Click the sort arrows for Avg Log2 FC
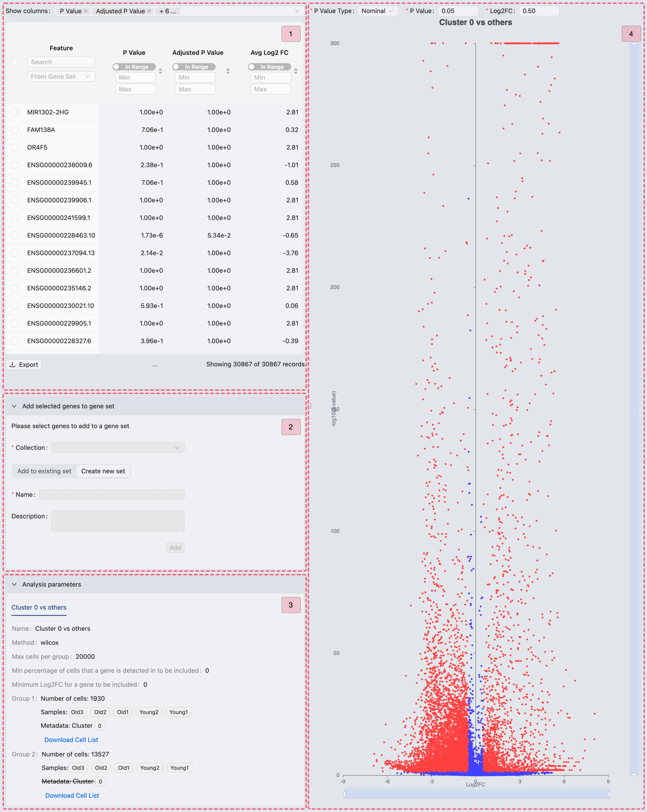 click(296, 71)
